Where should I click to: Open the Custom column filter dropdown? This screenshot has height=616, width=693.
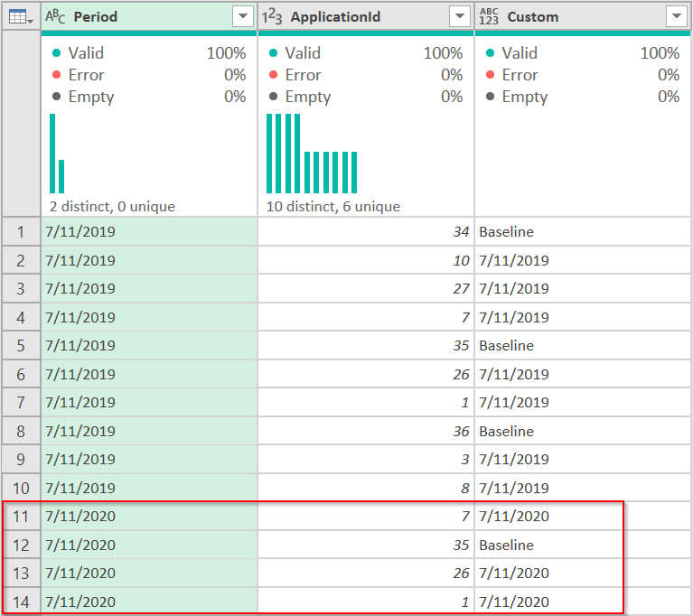coord(676,16)
